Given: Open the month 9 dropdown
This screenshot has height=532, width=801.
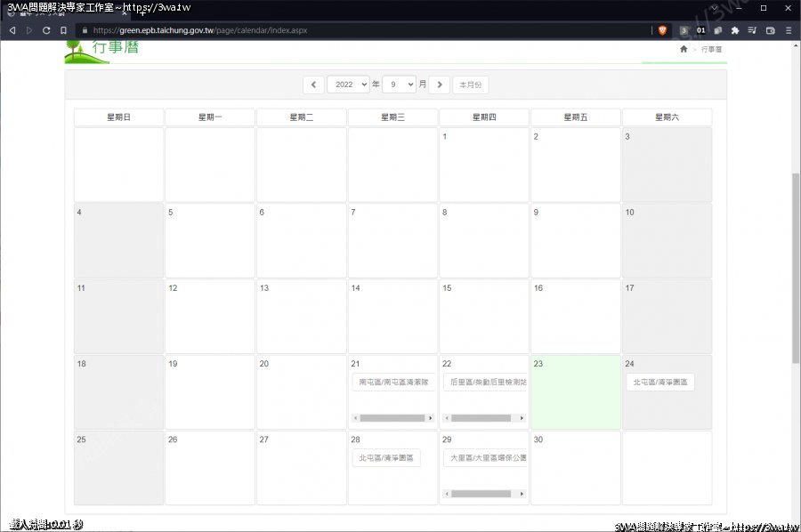Looking at the screenshot, I should click(399, 85).
